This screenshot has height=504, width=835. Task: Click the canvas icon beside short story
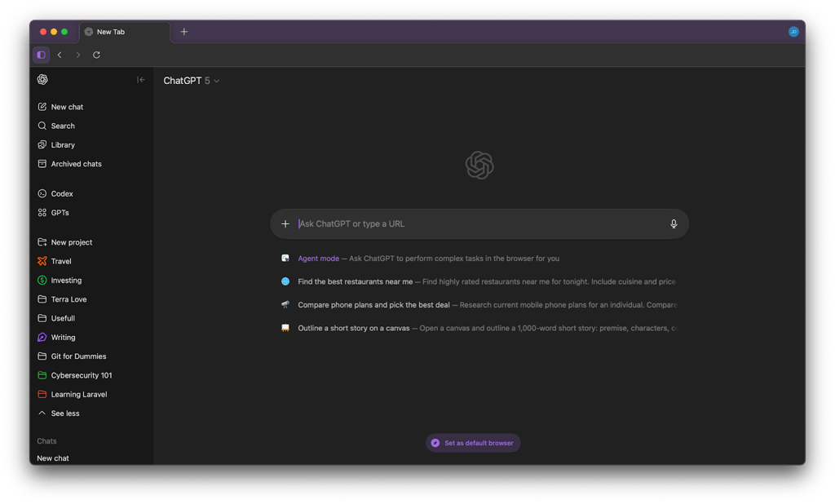(x=285, y=328)
